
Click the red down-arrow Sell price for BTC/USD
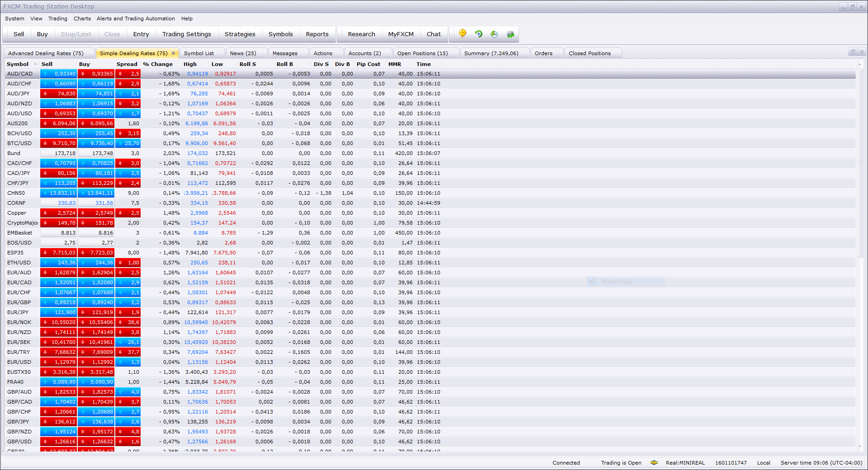click(59, 143)
